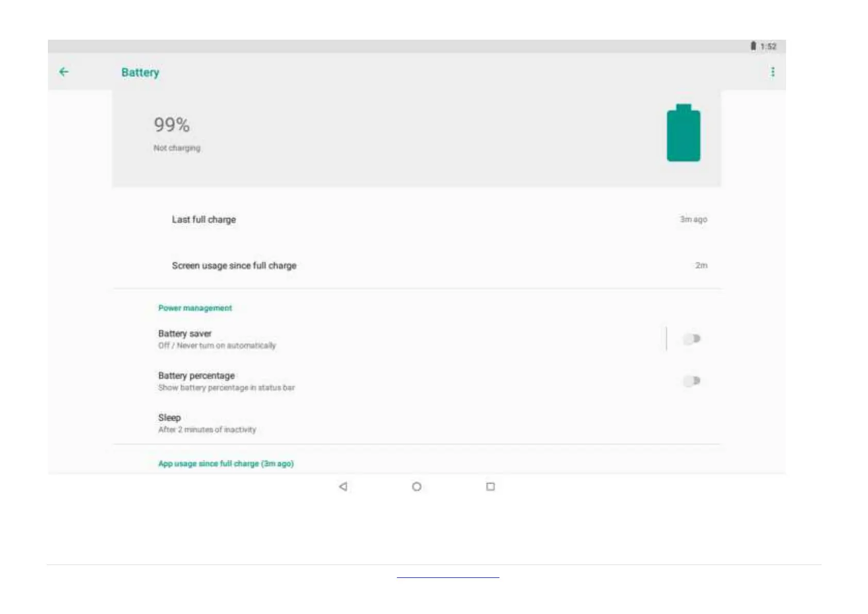Viewport: 868px width, 614px height.
Task: Open recent apps with square button
Action: (490, 487)
